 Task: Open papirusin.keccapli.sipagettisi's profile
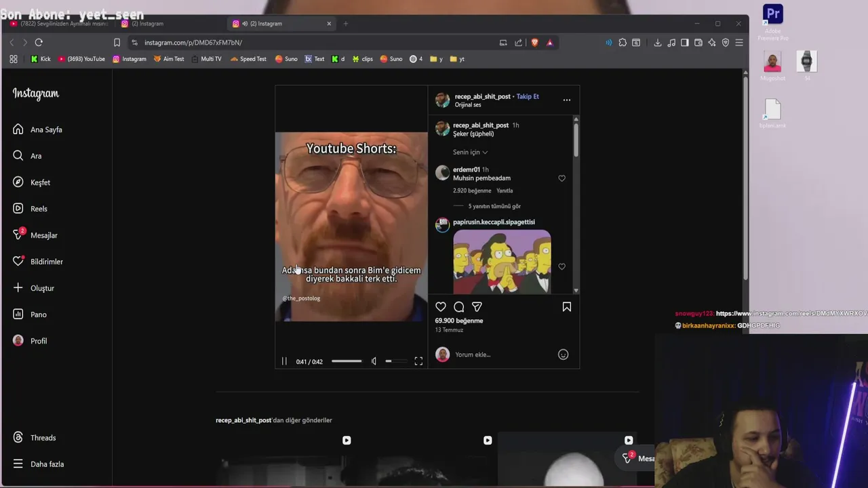(x=494, y=222)
